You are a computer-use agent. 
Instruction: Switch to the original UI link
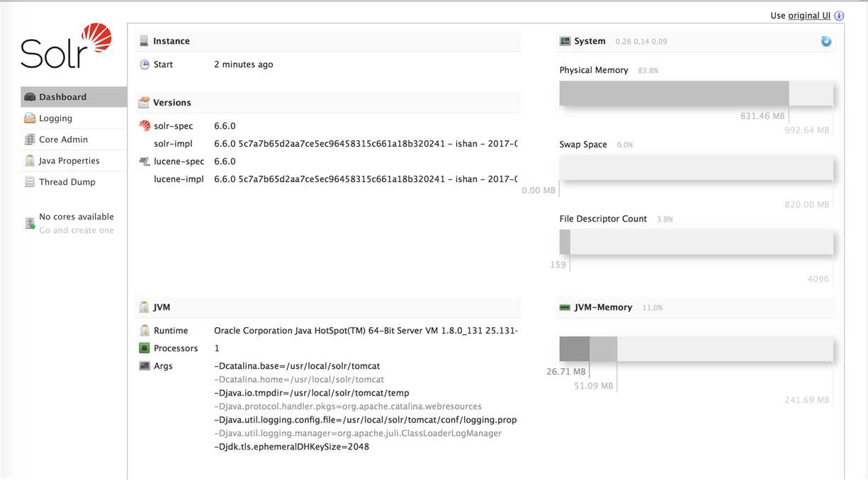click(809, 16)
